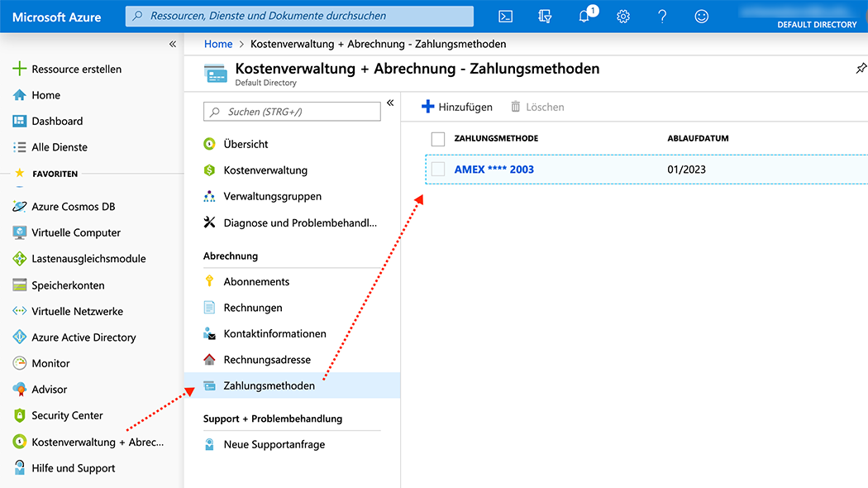The height and width of the screenshot is (488, 868).
Task: Click the Alle Dienste list icon
Action: pyautogui.click(x=19, y=146)
